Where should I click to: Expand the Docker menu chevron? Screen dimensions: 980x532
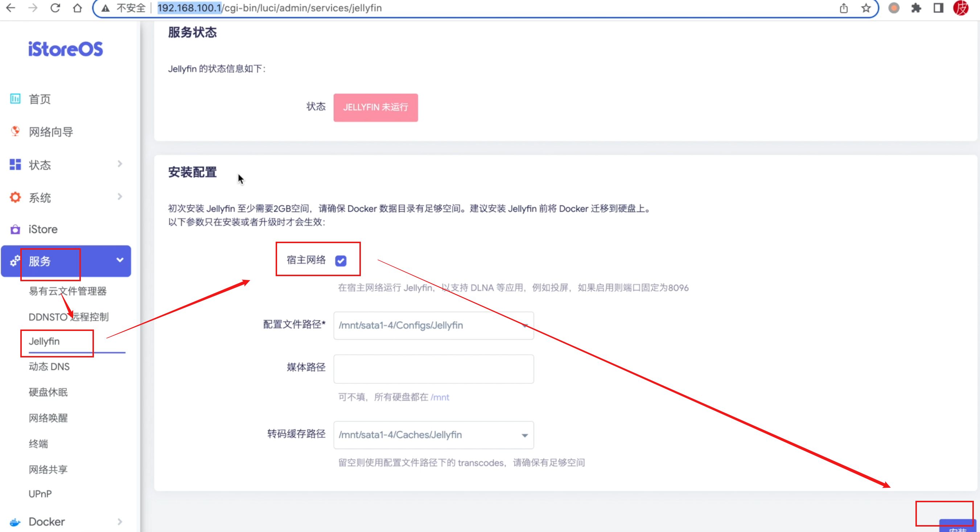click(x=120, y=521)
